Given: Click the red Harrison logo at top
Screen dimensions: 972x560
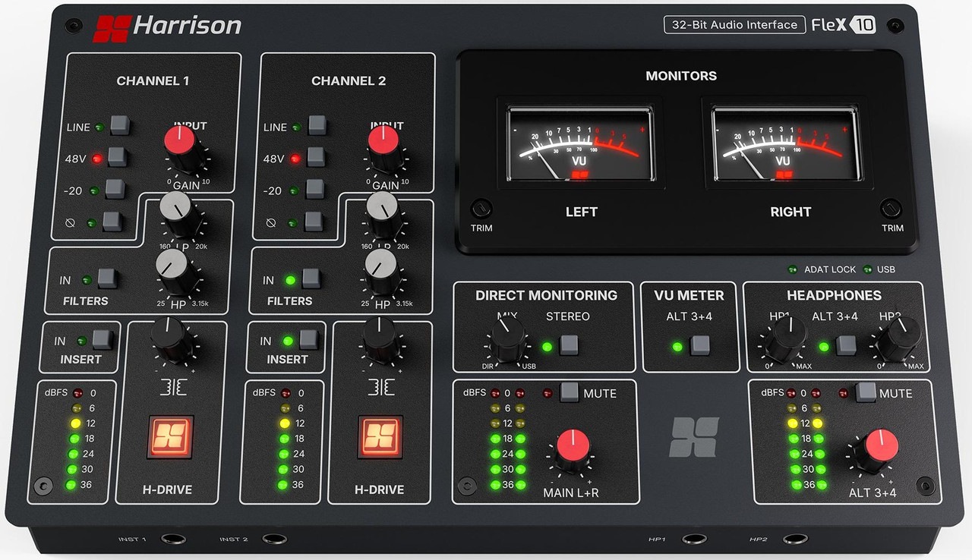Looking at the screenshot, I should [111, 28].
